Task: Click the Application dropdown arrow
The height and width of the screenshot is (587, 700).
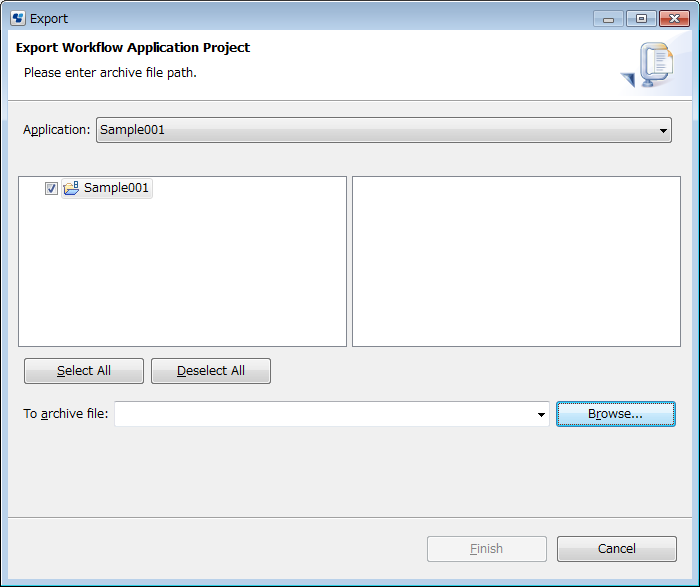Action: (663, 131)
